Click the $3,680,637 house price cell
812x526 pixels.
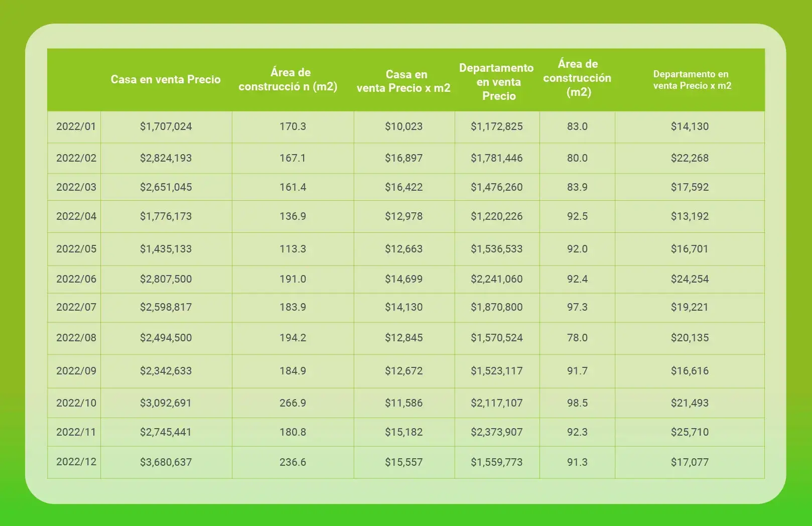[x=166, y=462]
